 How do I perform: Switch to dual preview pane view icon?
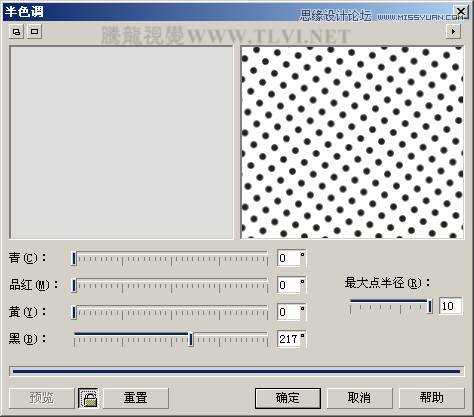tap(16, 32)
